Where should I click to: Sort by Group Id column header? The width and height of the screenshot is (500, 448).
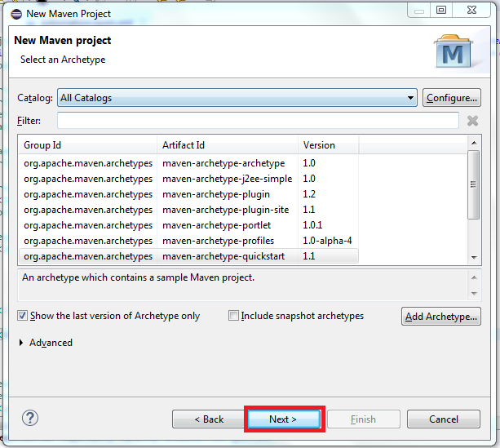(x=87, y=145)
